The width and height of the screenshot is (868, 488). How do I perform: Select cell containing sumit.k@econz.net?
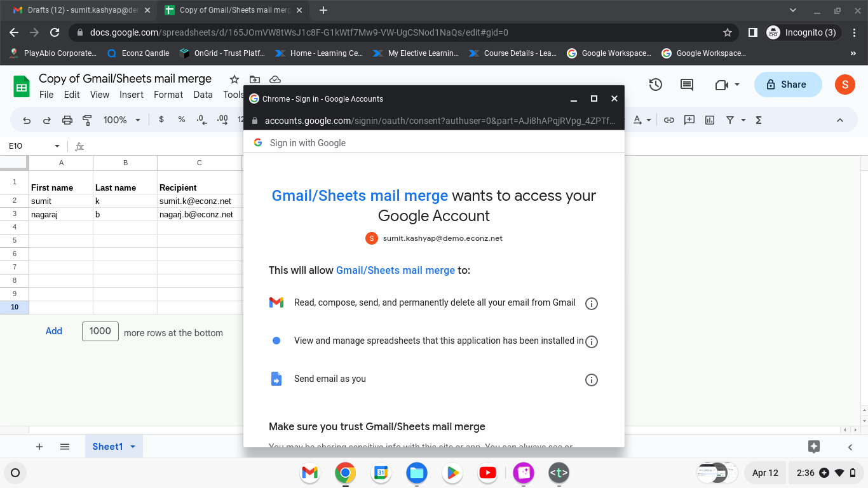(200, 201)
